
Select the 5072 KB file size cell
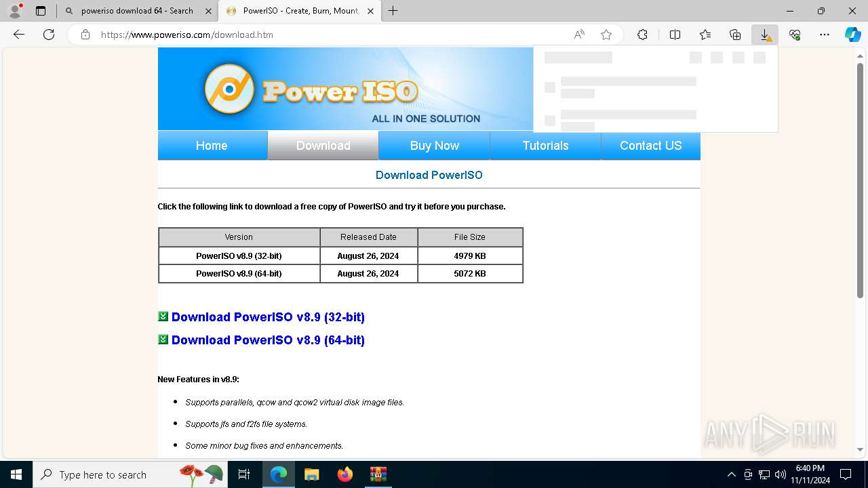470,274
